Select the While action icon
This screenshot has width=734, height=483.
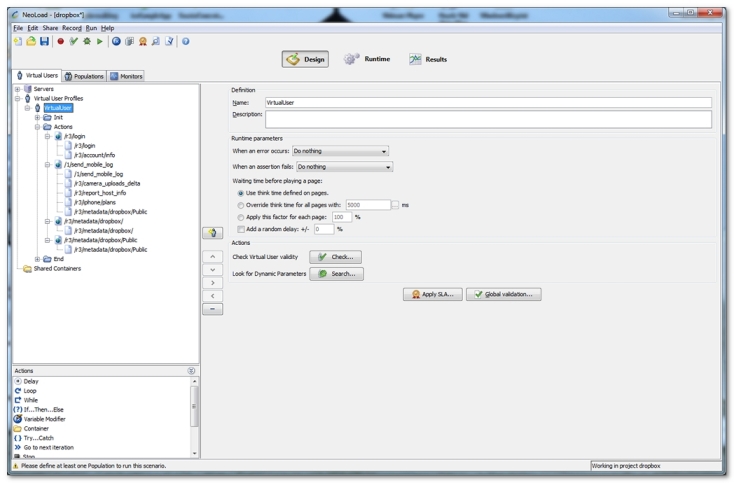(x=18, y=400)
